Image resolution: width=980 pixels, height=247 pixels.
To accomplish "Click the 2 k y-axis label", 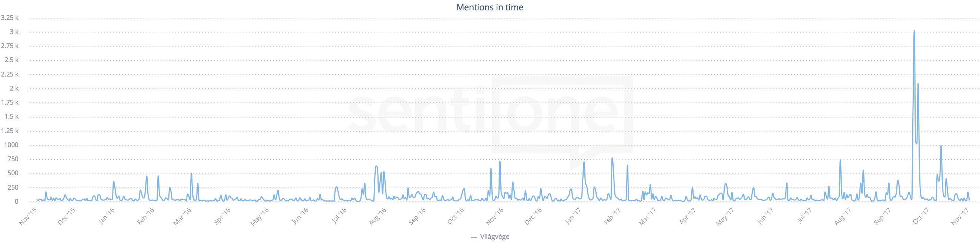I will point(14,88).
